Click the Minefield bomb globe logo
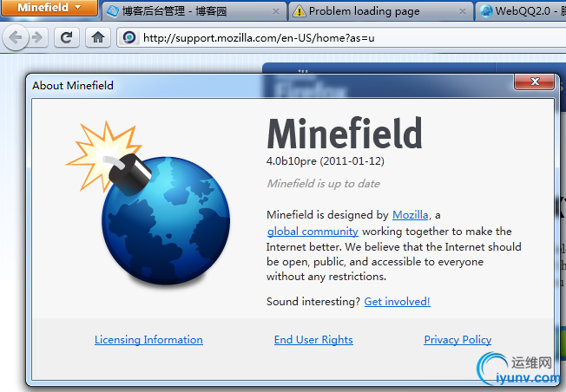The width and height of the screenshot is (566, 392). click(x=148, y=203)
